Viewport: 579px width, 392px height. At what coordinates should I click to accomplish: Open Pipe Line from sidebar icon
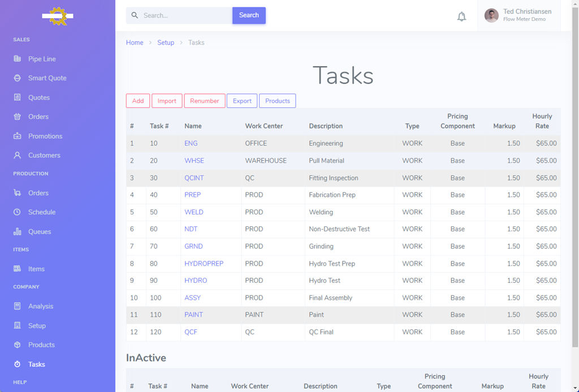pos(18,59)
